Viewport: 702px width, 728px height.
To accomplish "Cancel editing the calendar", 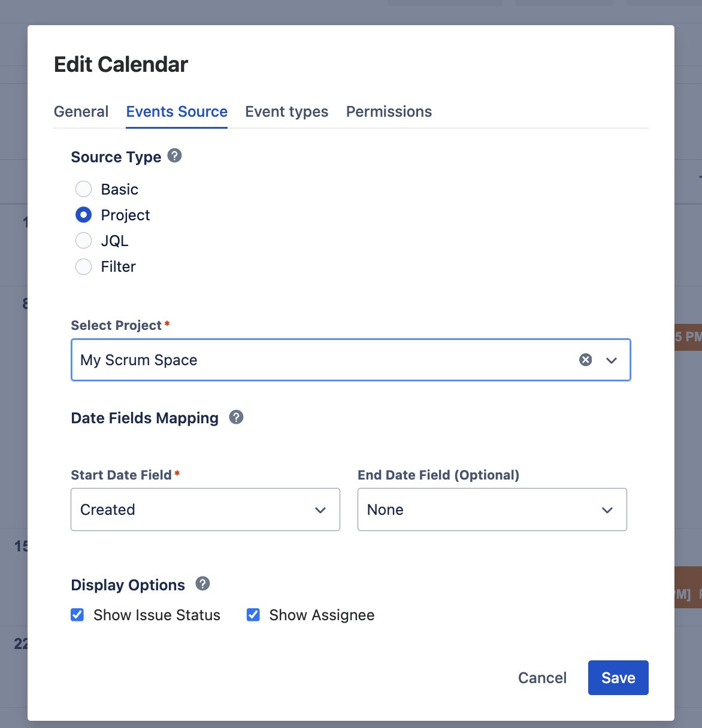I will 541,677.
